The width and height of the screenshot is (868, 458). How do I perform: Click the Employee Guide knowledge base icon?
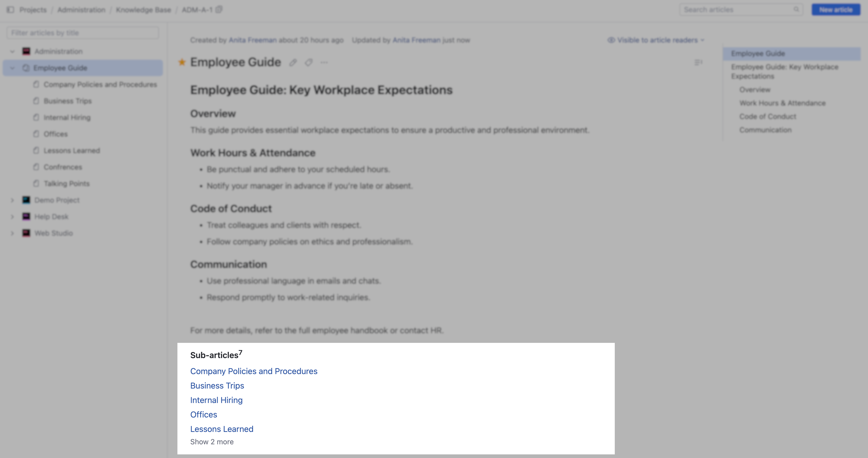[26, 68]
